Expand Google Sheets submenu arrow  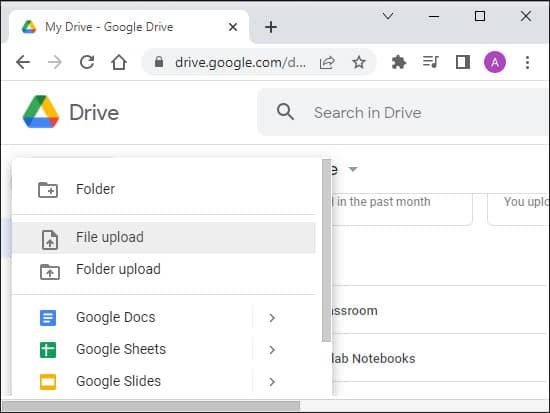coord(272,350)
